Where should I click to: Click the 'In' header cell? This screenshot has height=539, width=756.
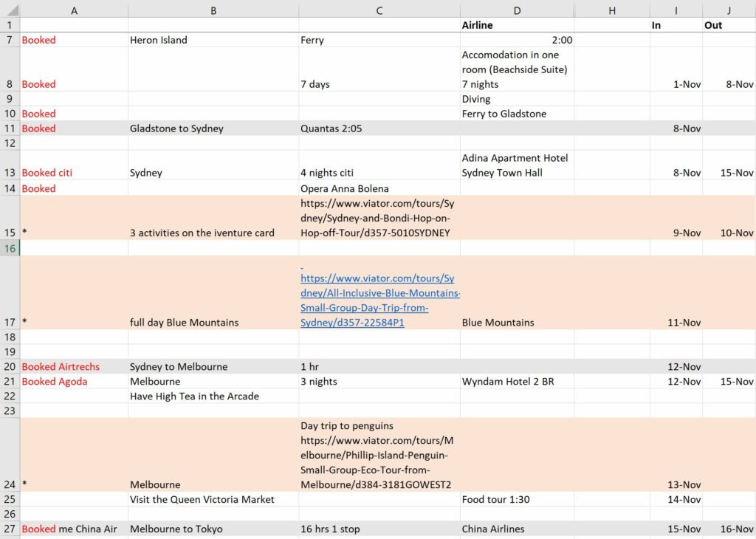point(676,25)
